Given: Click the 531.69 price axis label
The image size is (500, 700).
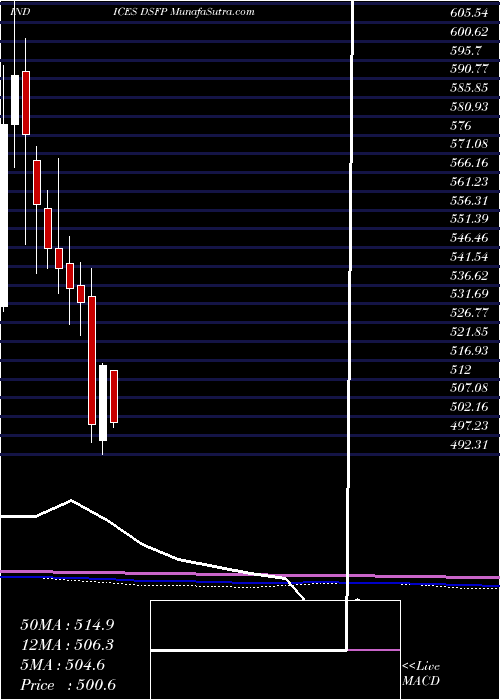Looking at the screenshot, I should 469,294.
